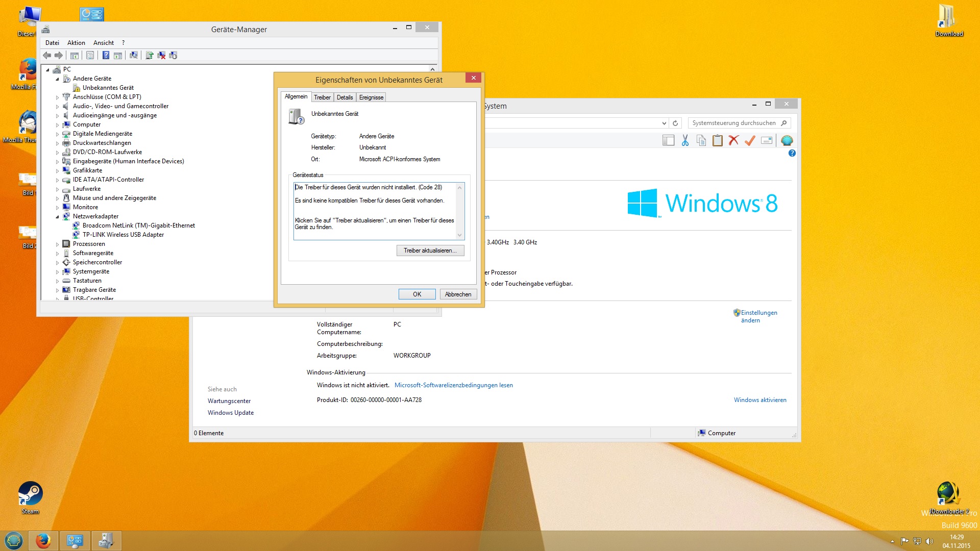Open the Aktion menu
The width and height of the screenshot is (980, 551).
pos(76,43)
